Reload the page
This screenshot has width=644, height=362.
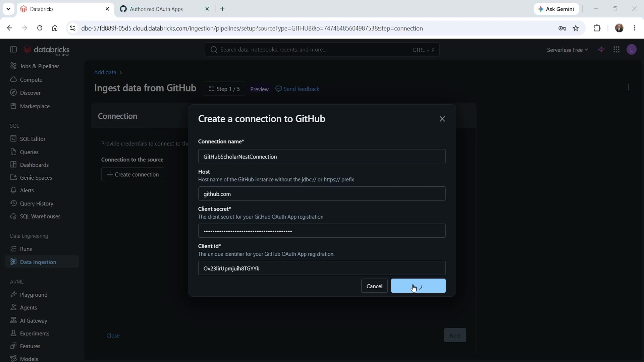[40, 28]
